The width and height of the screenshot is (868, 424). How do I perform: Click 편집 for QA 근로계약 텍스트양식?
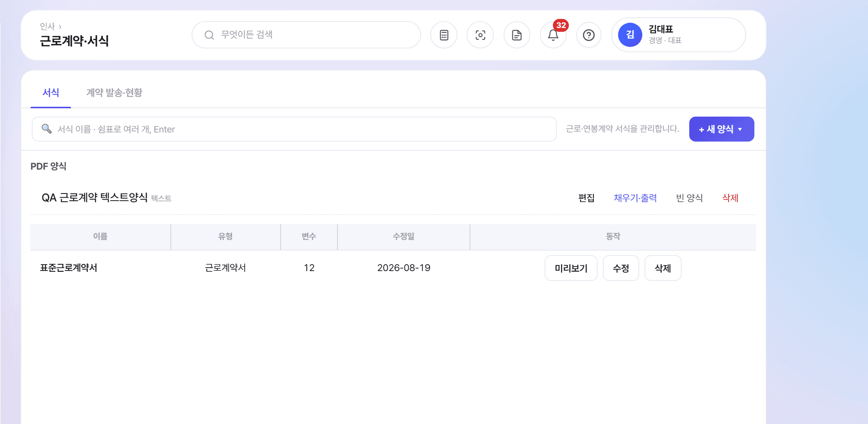pyautogui.click(x=586, y=198)
